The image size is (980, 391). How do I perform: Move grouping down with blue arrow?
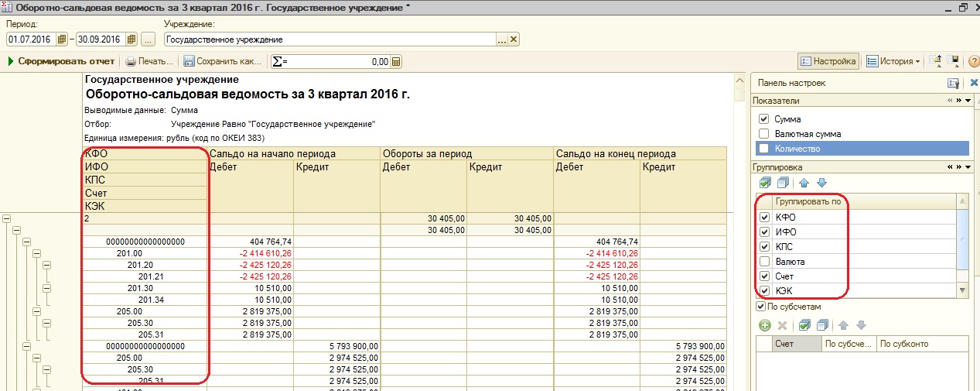pyautogui.click(x=821, y=183)
